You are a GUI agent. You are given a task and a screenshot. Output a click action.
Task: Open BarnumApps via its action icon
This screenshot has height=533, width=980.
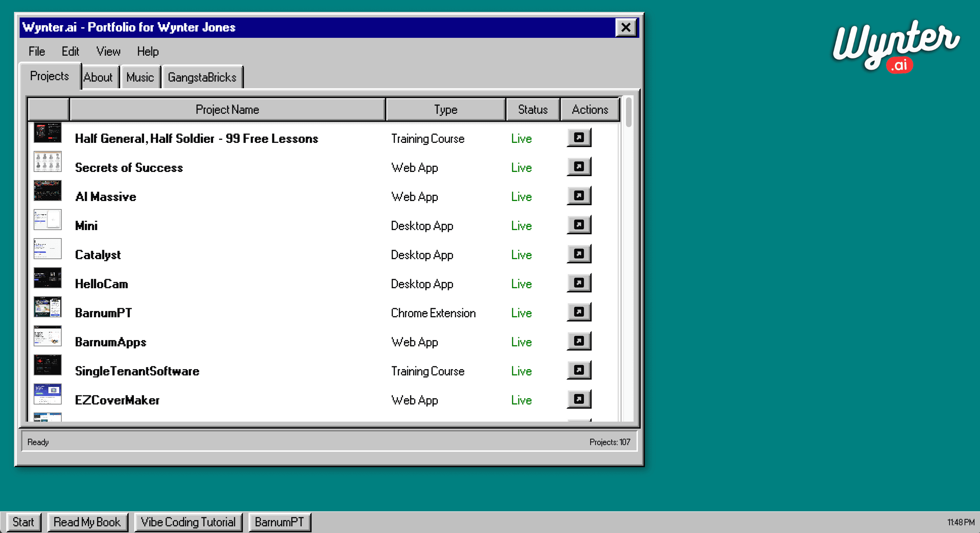[x=579, y=341]
